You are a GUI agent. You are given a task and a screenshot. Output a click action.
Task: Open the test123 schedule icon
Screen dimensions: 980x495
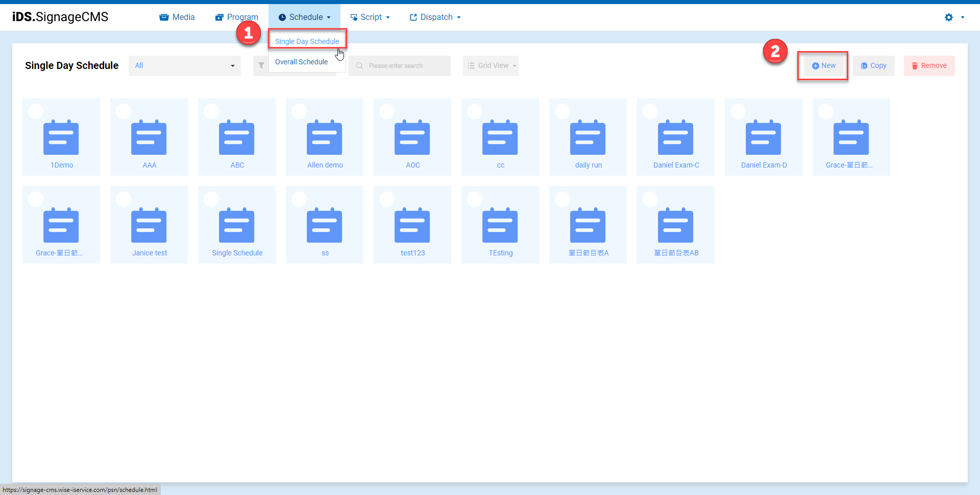(412, 225)
